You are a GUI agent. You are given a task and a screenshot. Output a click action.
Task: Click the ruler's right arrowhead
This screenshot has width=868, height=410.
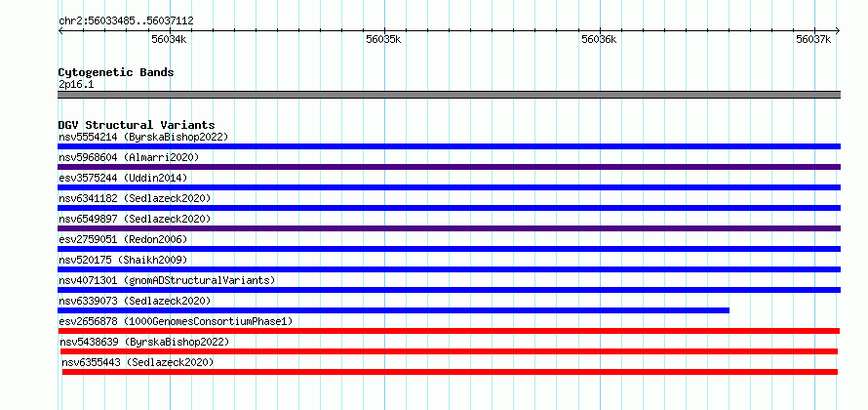click(x=838, y=30)
